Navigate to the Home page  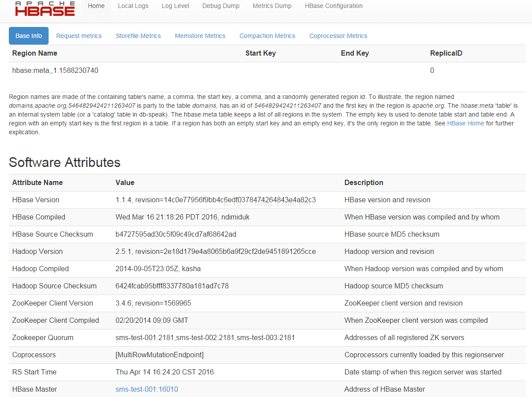(96, 6)
